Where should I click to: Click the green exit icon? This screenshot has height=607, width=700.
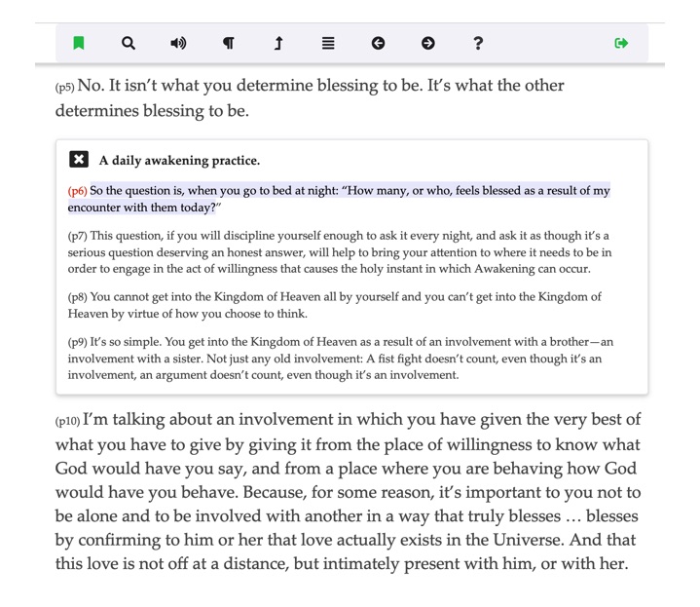[621, 43]
